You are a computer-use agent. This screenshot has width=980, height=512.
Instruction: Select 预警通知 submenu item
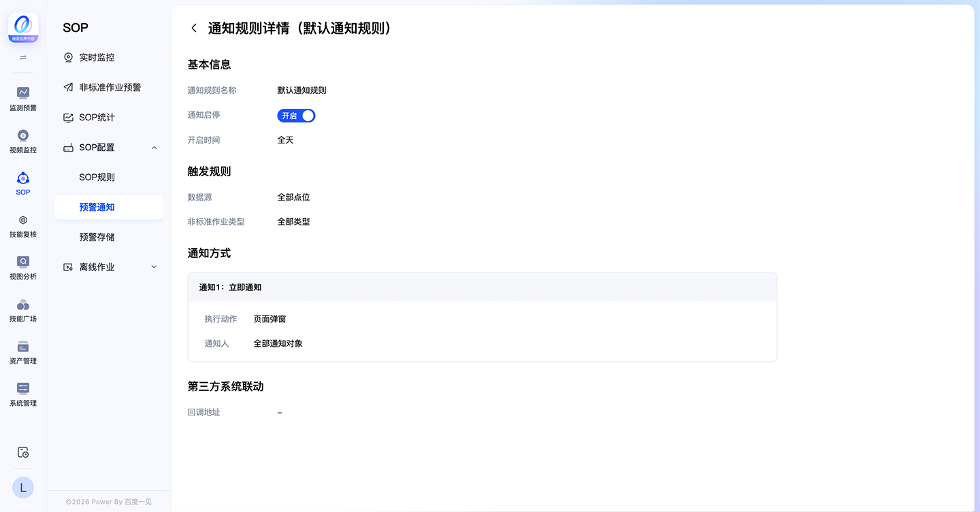(x=108, y=207)
